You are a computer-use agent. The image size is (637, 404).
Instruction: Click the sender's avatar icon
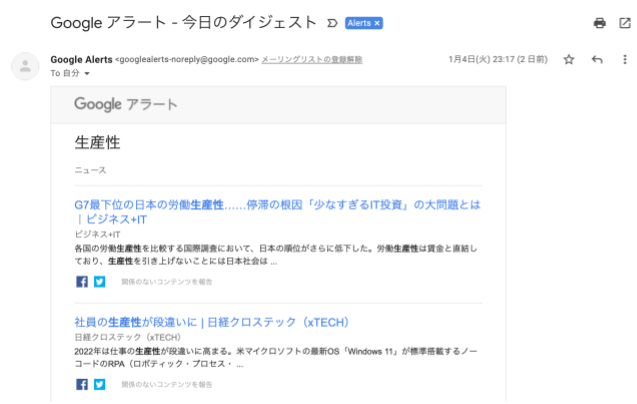25,66
